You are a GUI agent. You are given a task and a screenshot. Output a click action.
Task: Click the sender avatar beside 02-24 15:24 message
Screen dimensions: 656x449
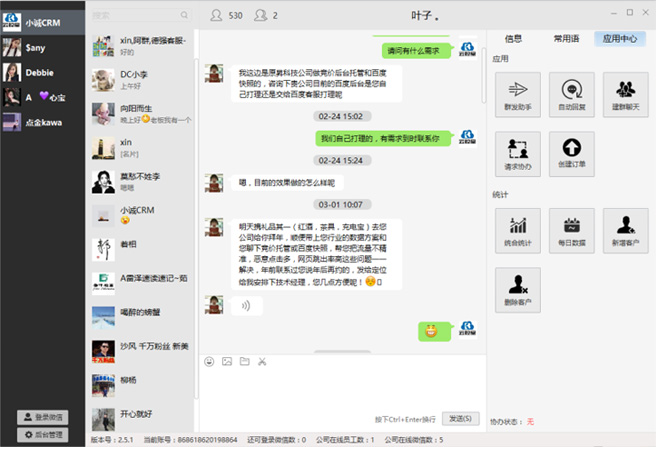point(214,183)
